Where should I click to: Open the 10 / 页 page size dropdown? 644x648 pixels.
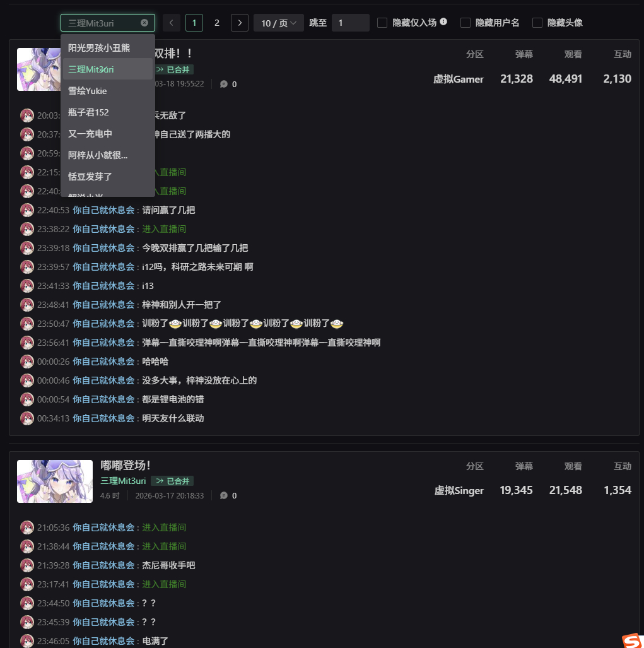(x=278, y=23)
